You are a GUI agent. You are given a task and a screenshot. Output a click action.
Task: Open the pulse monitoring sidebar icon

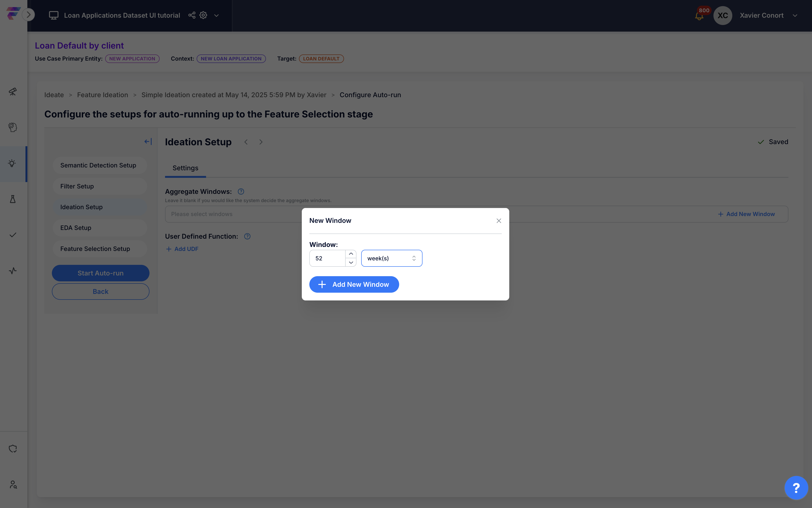(13, 271)
